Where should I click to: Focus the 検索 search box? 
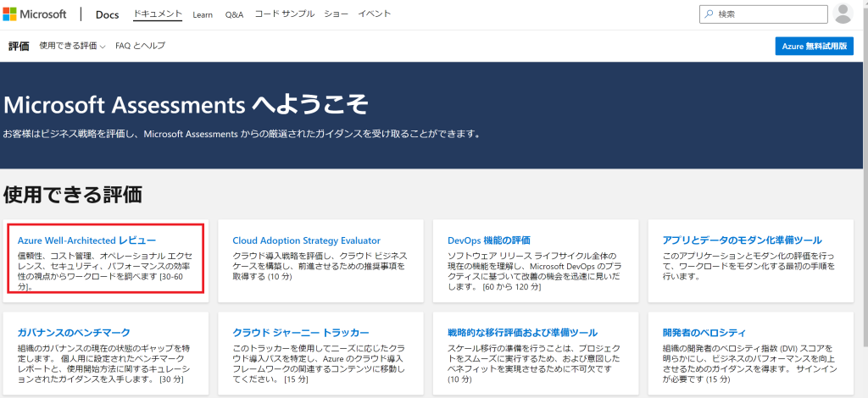(x=764, y=14)
